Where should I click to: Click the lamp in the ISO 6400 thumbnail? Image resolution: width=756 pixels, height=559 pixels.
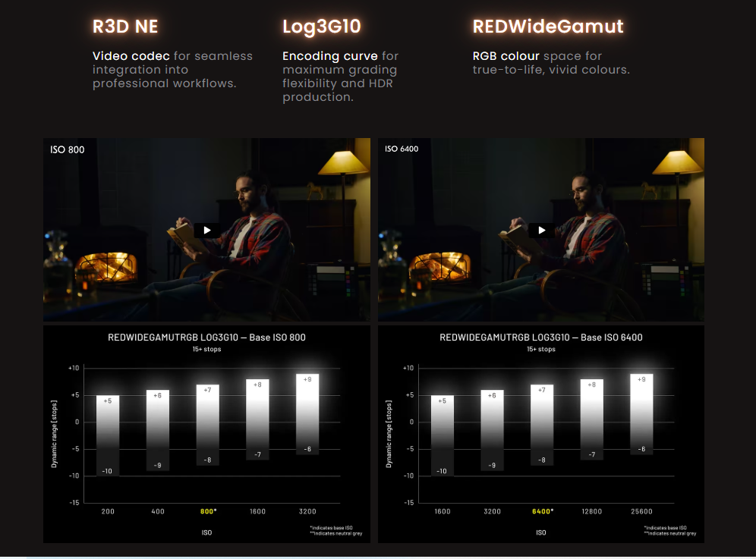[673, 165]
